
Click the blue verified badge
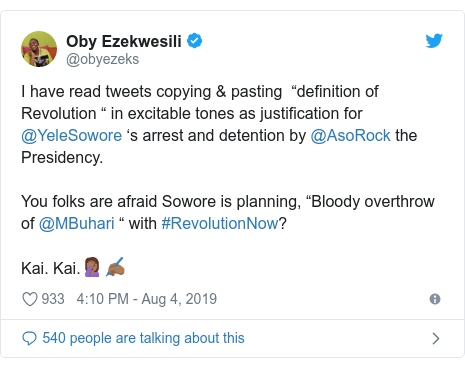pos(194,41)
